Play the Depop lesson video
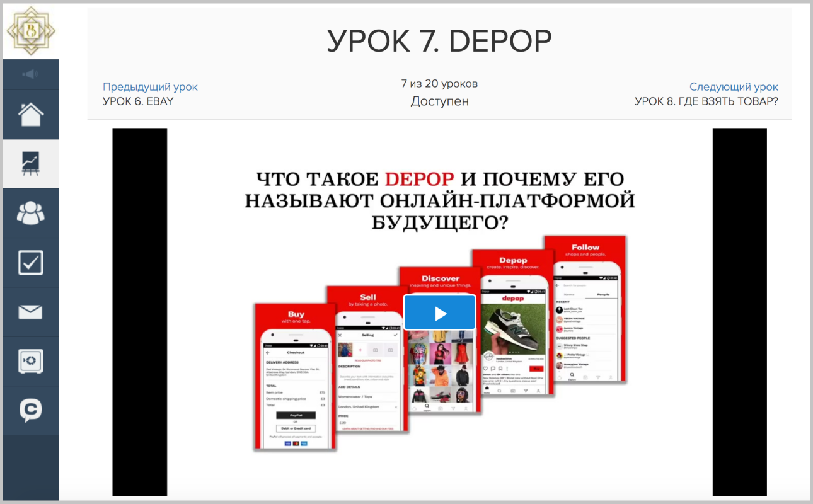 coord(439,312)
